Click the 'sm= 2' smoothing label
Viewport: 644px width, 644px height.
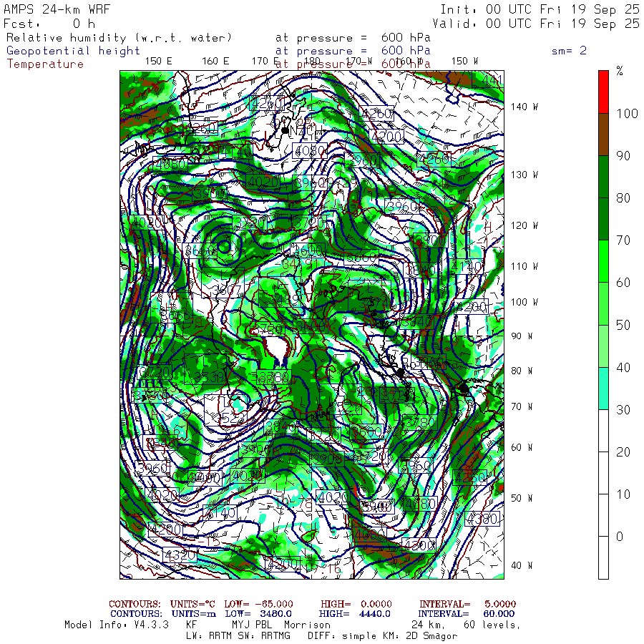(569, 51)
